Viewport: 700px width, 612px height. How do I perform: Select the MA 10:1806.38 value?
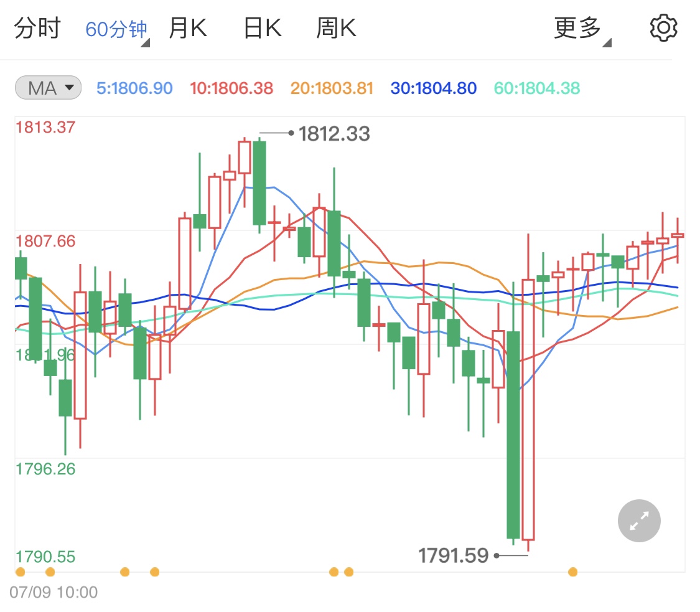231,88
